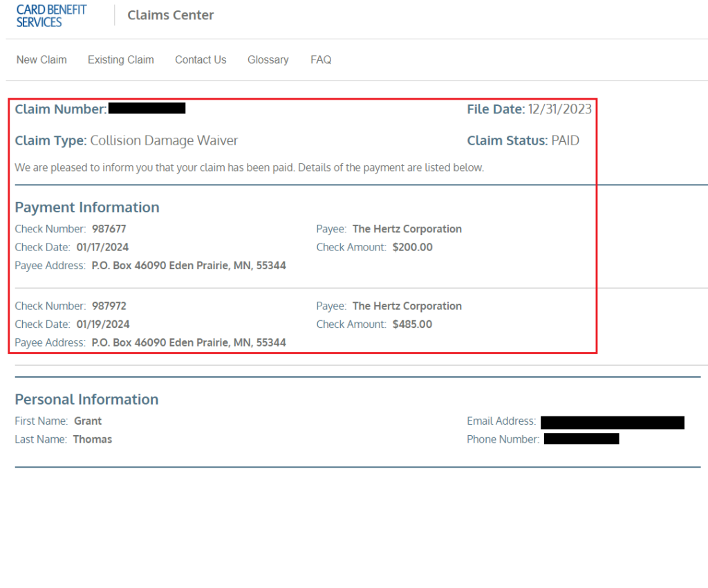Open the Contact Us link
Image resolution: width=708 pixels, height=588 pixels.
201,59
